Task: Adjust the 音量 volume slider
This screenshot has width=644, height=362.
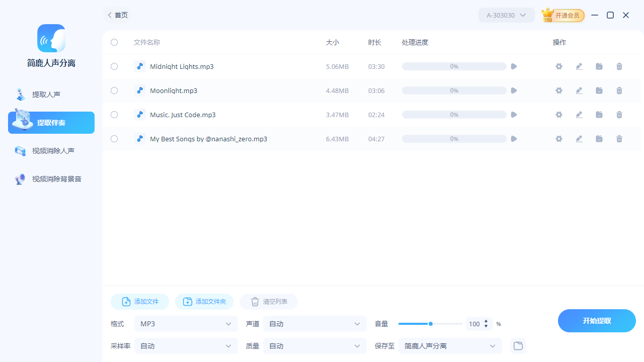Action: (430, 324)
